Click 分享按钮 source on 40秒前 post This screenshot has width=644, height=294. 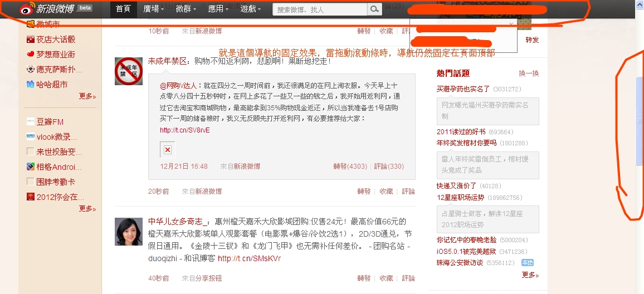(x=208, y=278)
